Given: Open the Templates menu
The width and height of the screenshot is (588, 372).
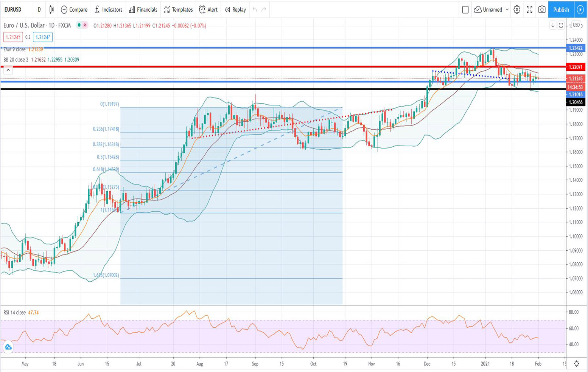Looking at the screenshot, I should [x=178, y=10].
